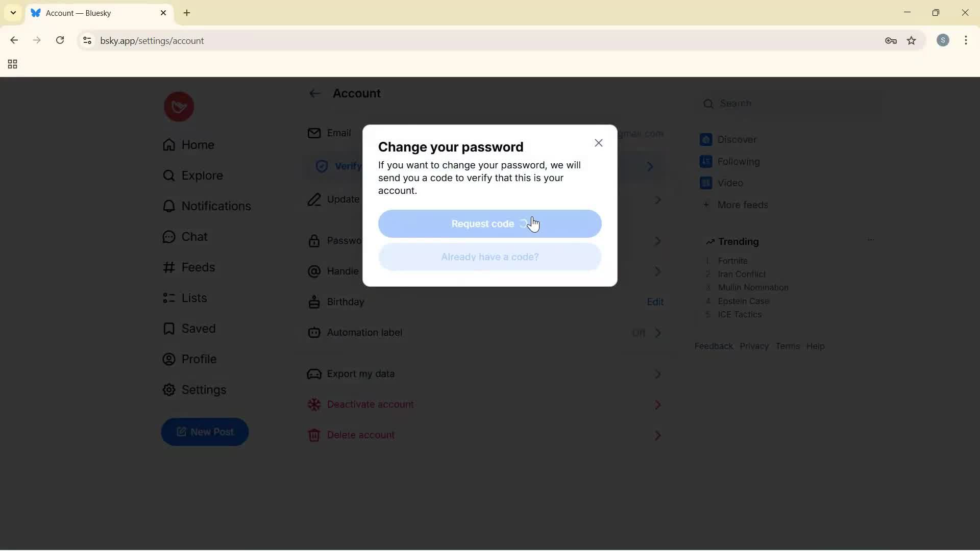This screenshot has height=551, width=980.
Task: Open the Notifications bell in the sidebar
Action: point(168,206)
